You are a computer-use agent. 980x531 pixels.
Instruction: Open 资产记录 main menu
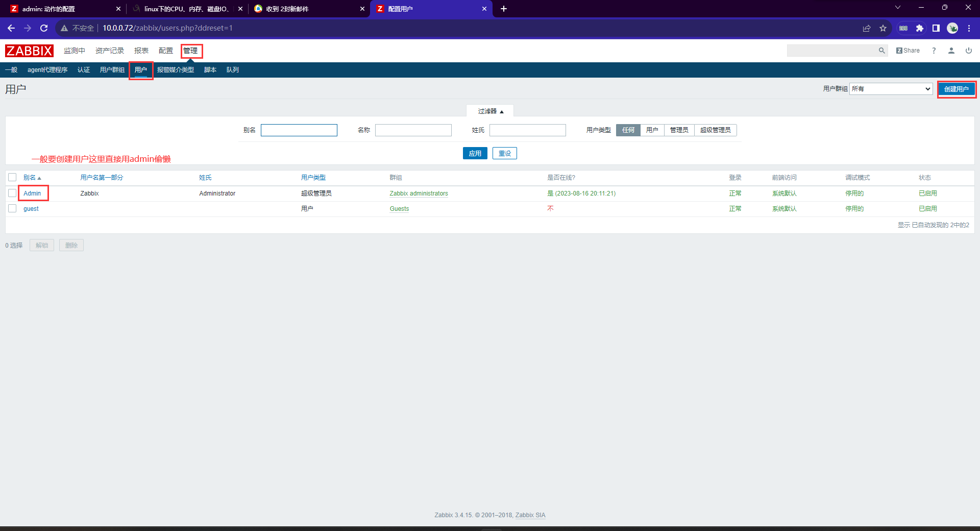(110, 51)
